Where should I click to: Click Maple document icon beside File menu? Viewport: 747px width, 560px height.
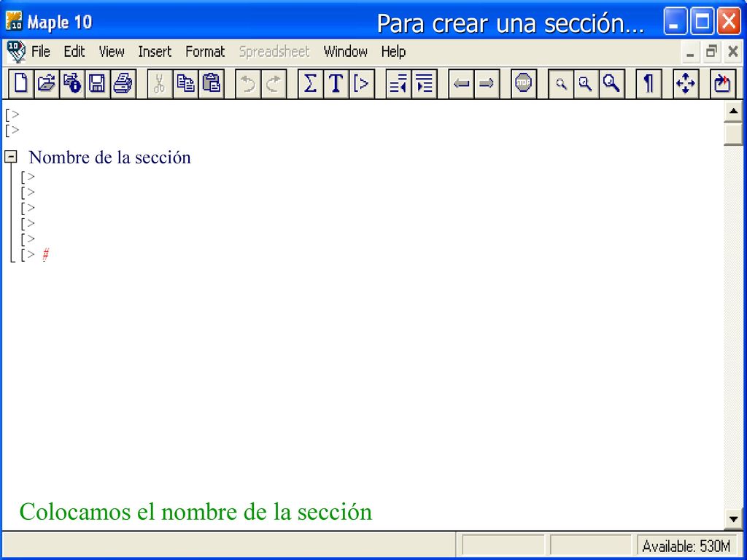16,52
